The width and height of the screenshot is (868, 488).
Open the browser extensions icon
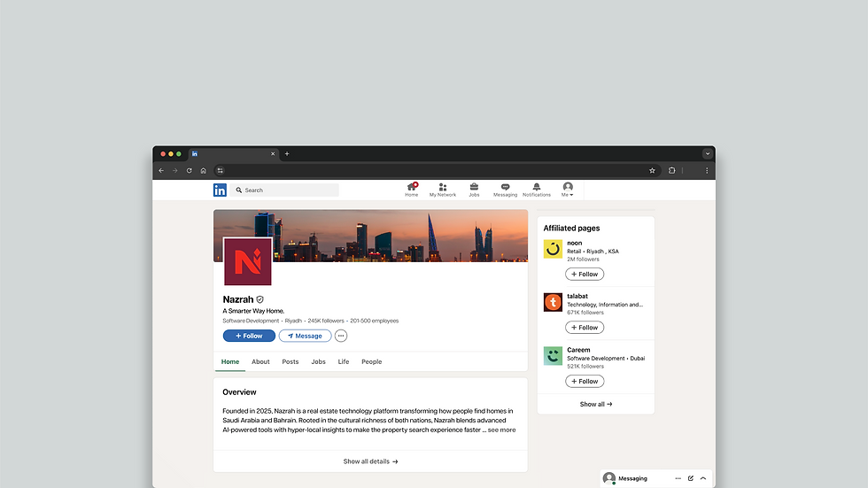(x=671, y=170)
